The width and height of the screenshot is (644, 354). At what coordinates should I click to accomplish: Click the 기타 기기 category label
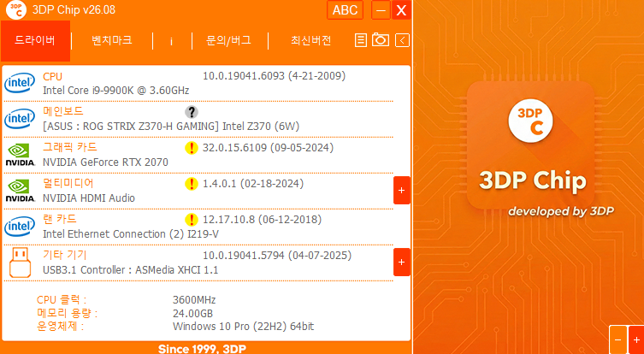65,255
